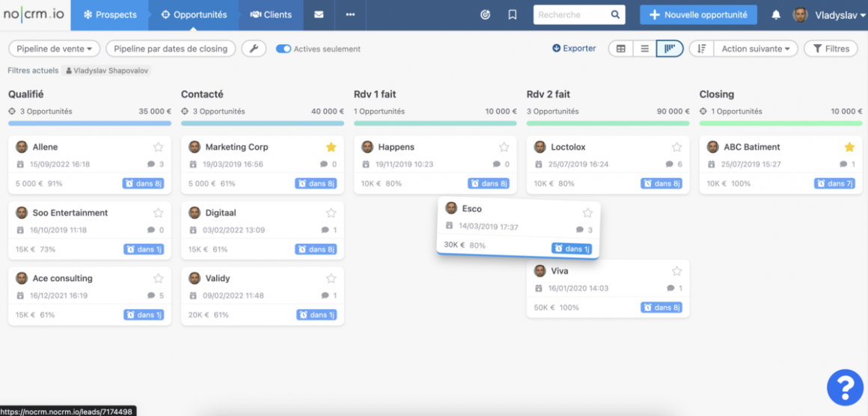The width and height of the screenshot is (868, 416).
Task: Click the Nouvelle opportunité button
Action: (698, 15)
